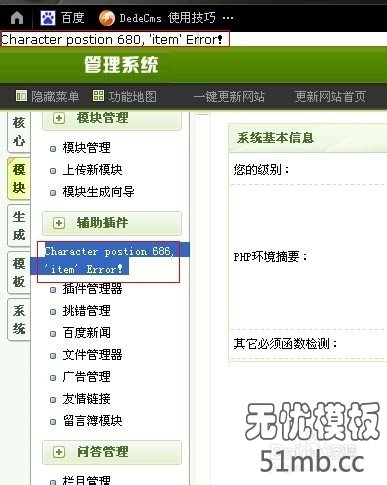Click the 隐藏菜单 icon
Viewport: 387px width, 485px height.
(x=21, y=96)
